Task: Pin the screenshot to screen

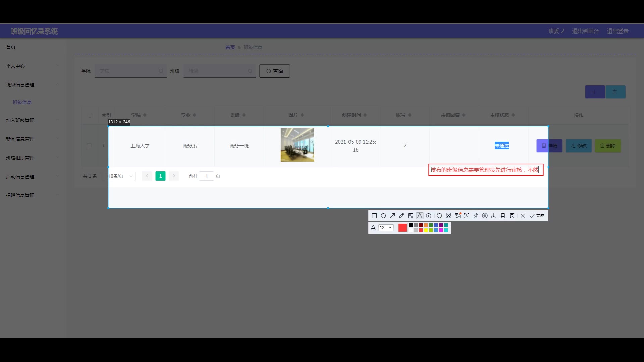Action: coord(476,216)
